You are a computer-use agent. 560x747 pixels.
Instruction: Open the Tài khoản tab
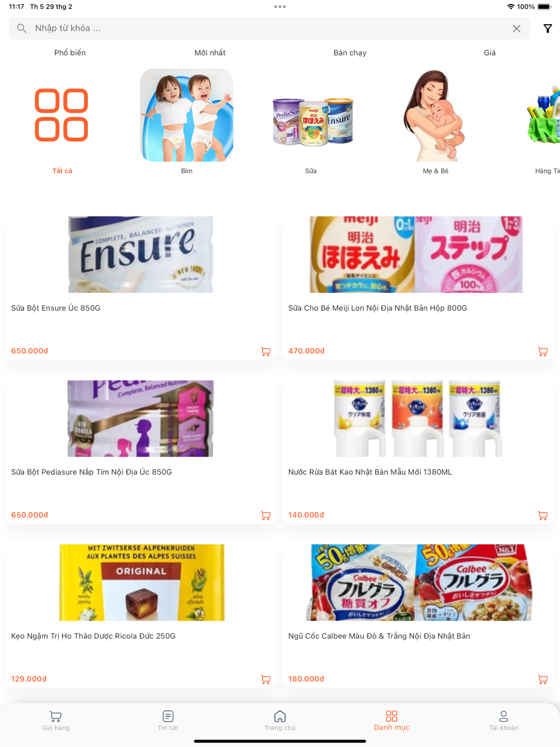pos(503,721)
